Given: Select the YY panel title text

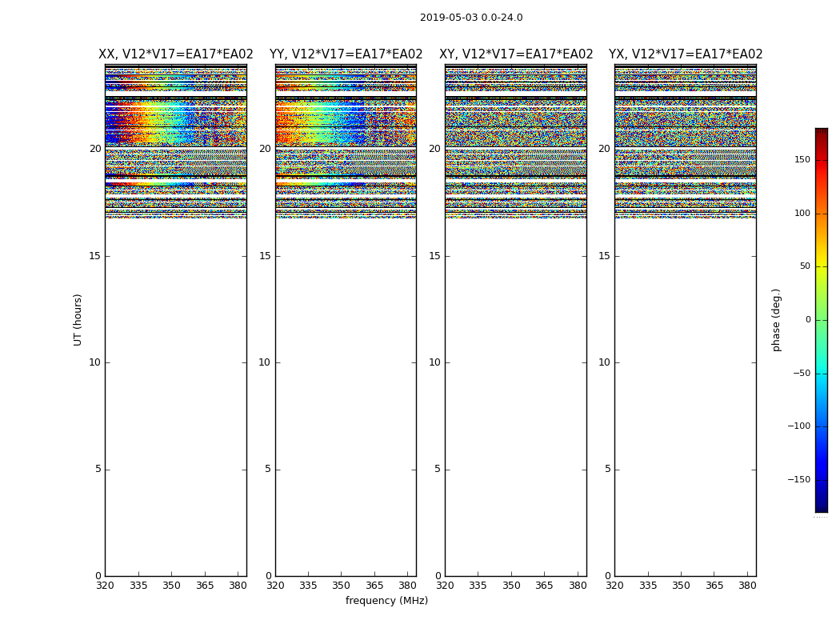Looking at the screenshot, I should [x=346, y=54].
